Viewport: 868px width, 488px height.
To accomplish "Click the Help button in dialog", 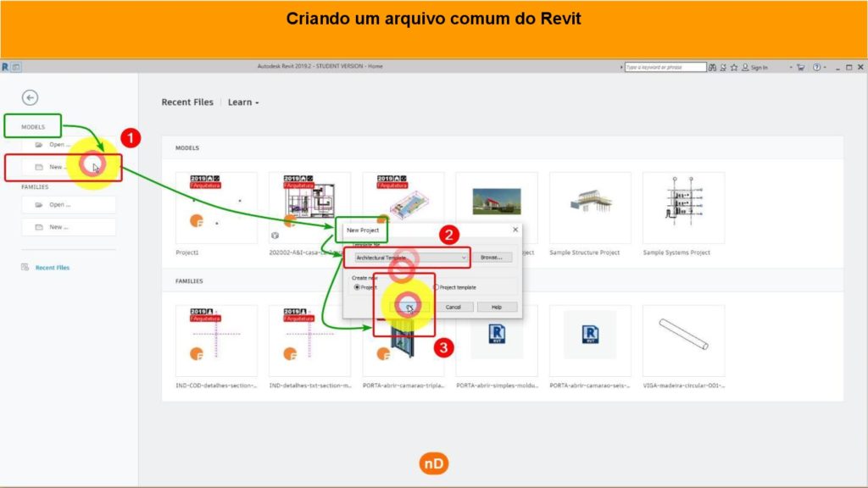I will (497, 307).
